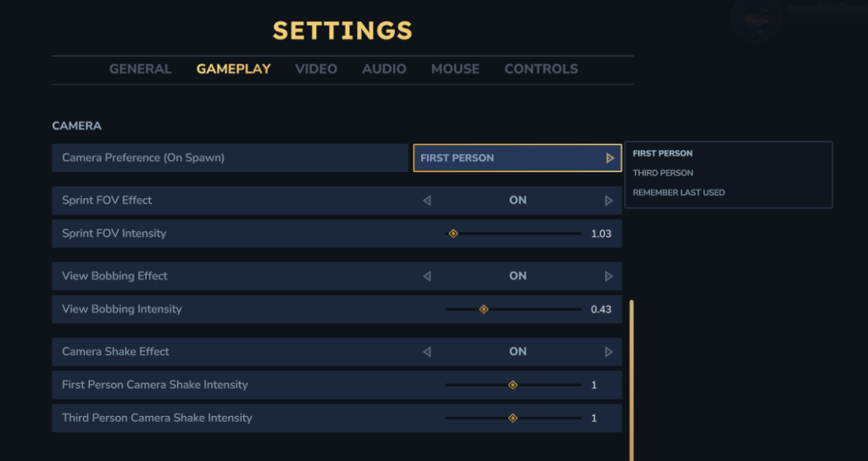The height and width of the screenshot is (461, 868).
Task: Go to the General tab
Action: 141,69
